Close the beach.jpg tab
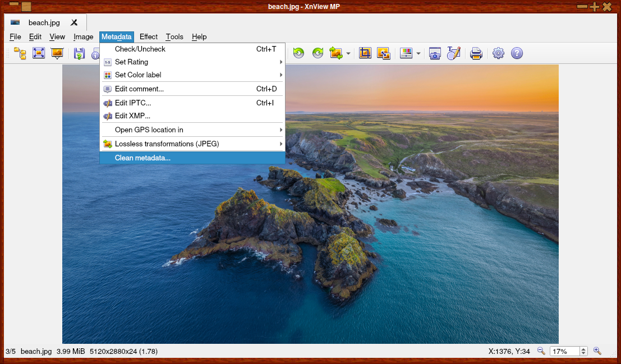 [74, 22]
